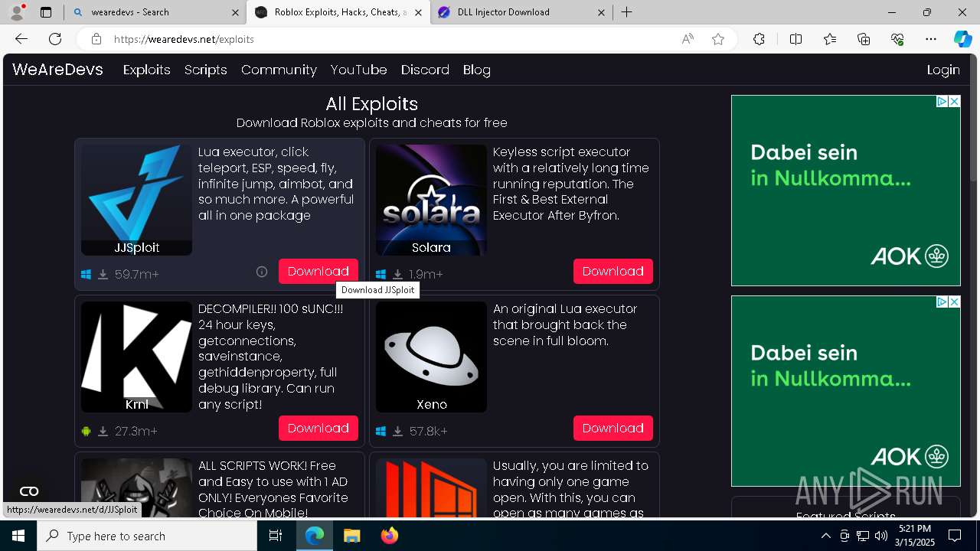Show hidden tray icons chevron
Image resolution: width=980 pixels, height=551 pixels.
pyautogui.click(x=825, y=536)
